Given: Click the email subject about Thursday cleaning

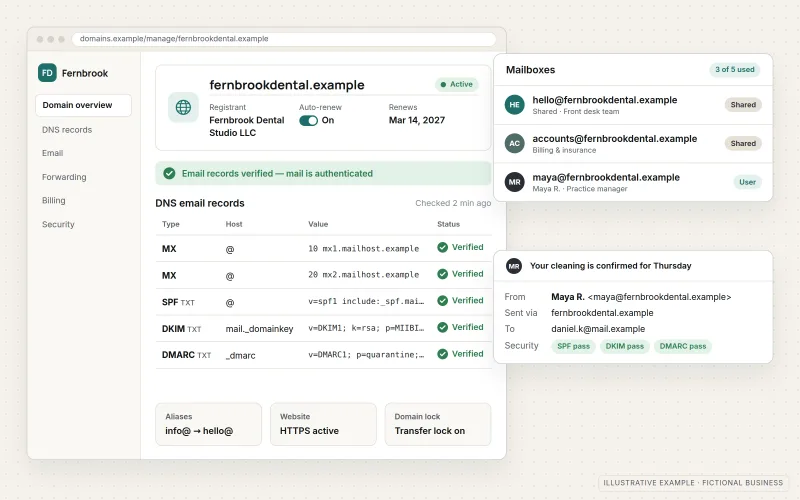Looking at the screenshot, I should tap(610, 266).
